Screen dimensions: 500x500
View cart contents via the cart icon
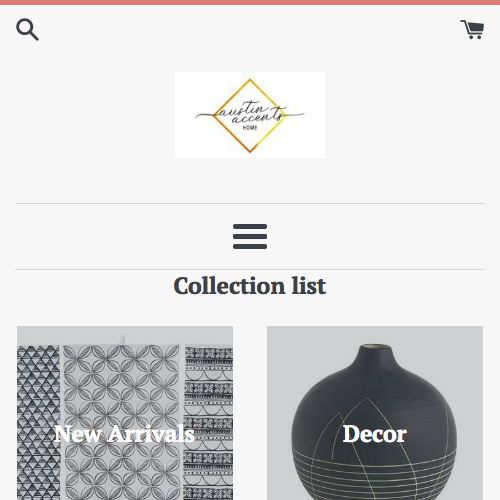click(472, 30)
